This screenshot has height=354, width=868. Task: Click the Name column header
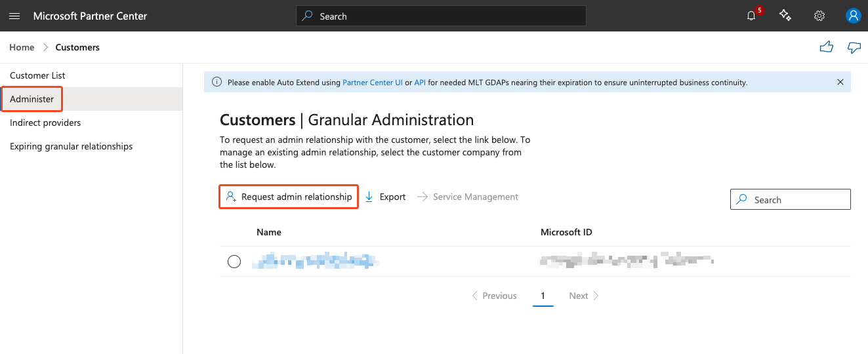point(269,232)
